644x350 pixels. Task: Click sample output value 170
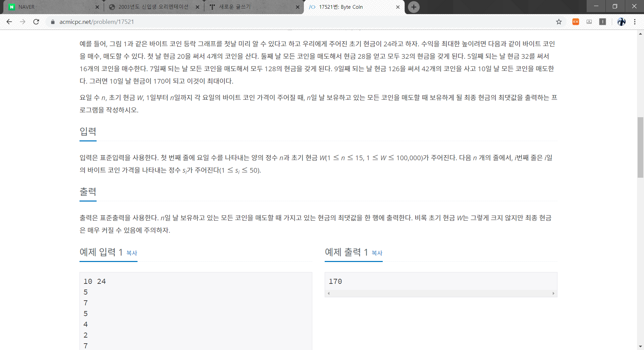point(335,281)
